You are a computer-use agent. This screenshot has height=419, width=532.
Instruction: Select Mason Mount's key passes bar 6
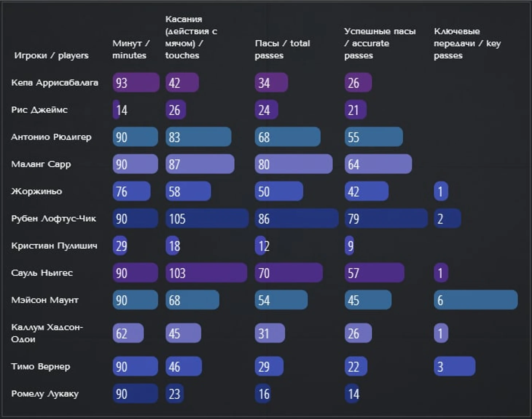pos(476,300)
